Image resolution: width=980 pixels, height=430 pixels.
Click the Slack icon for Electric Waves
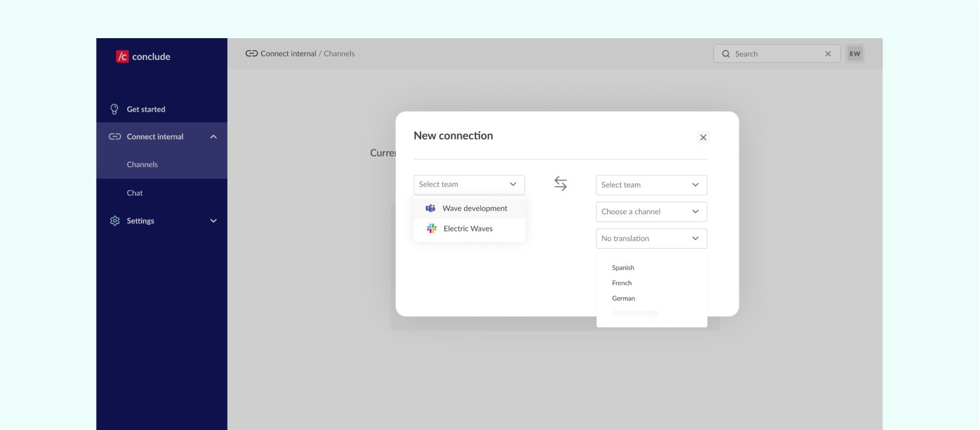pos(431,228)
